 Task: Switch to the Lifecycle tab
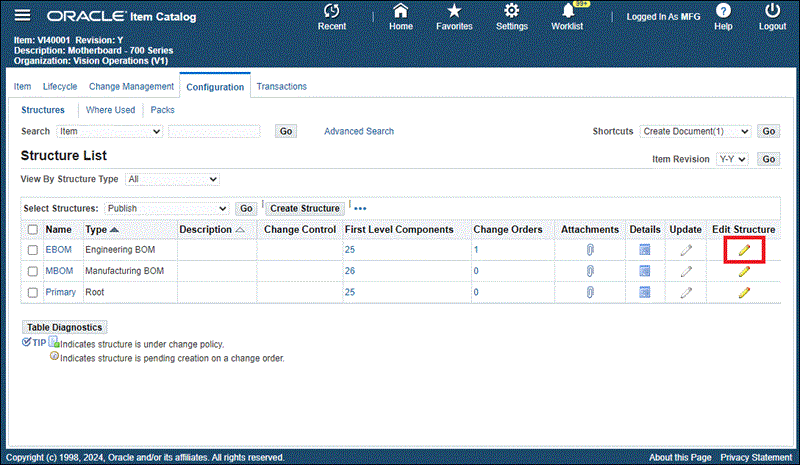(60, 86)
